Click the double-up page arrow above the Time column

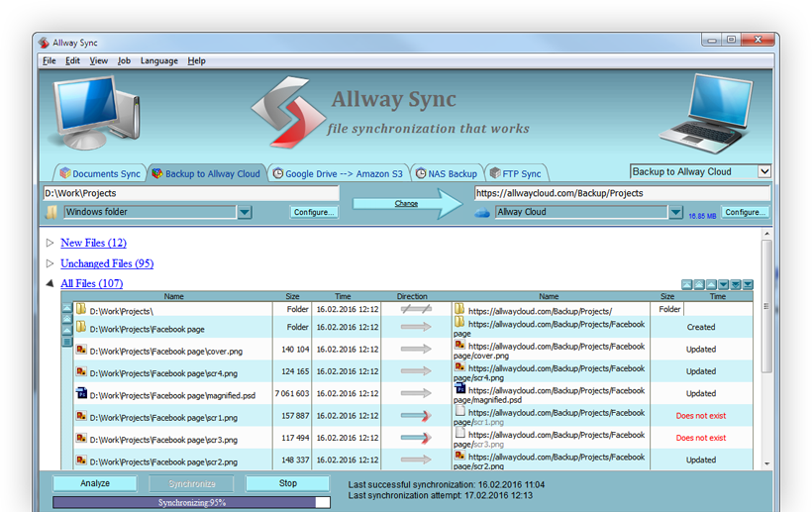point(699,285)
